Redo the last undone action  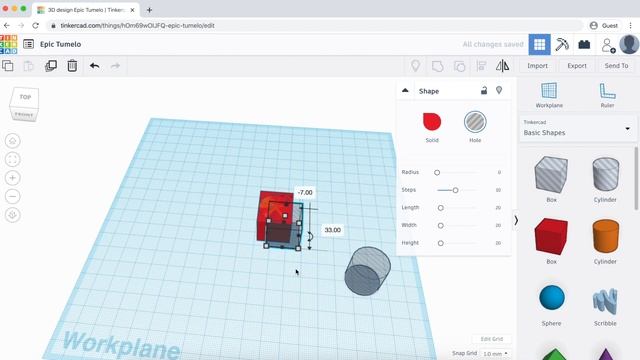point(116,66)
